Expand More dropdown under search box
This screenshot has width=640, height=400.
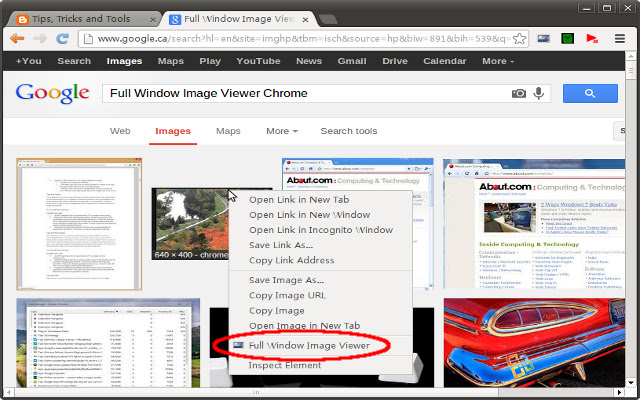[282, 131]
